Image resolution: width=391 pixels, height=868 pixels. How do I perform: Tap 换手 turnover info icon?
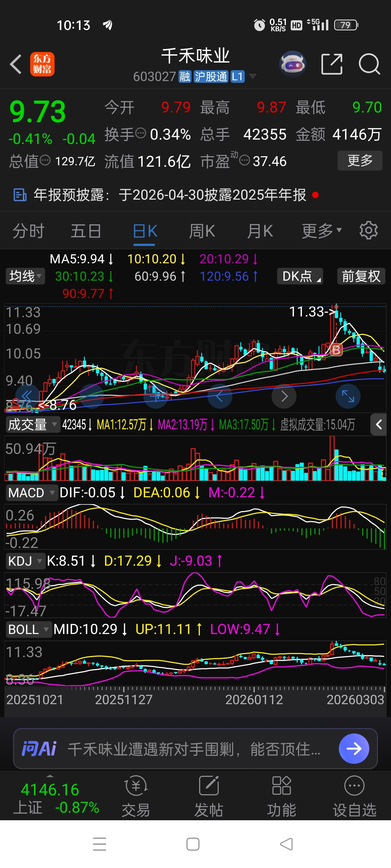click(x=140, y=133)
